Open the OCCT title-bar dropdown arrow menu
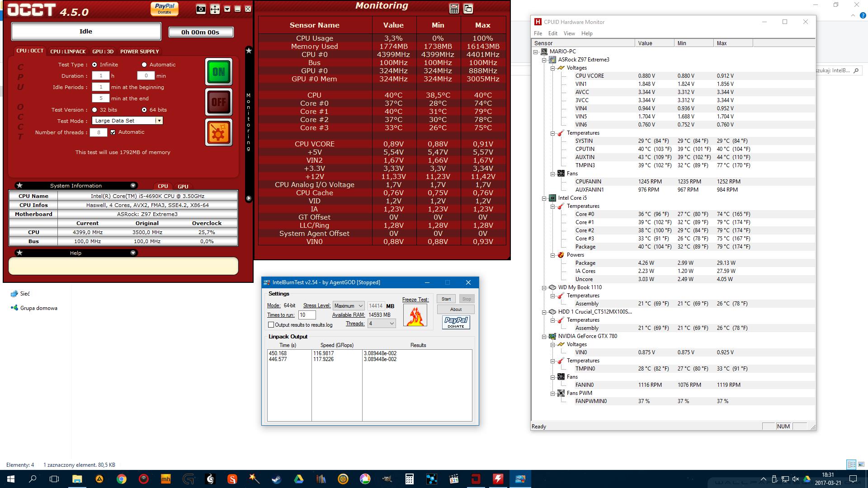Viewport: 868px width, 488px height. [x=227, y=9]
